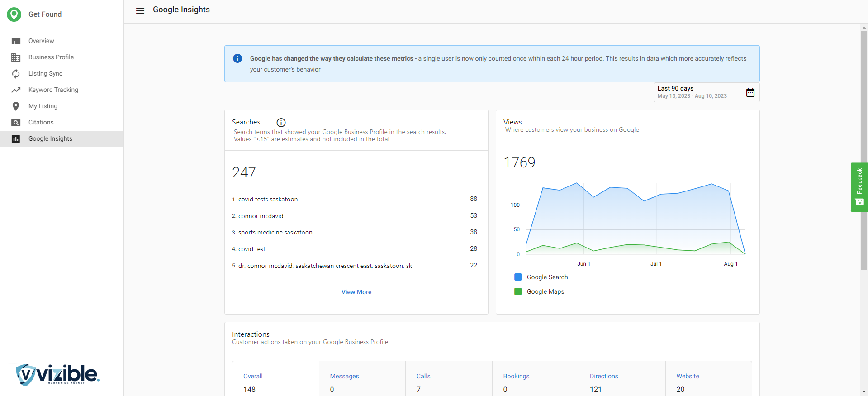Click the hamburger menu icon
This screenshot has height=396, width=868.
(x=140, y=11)
